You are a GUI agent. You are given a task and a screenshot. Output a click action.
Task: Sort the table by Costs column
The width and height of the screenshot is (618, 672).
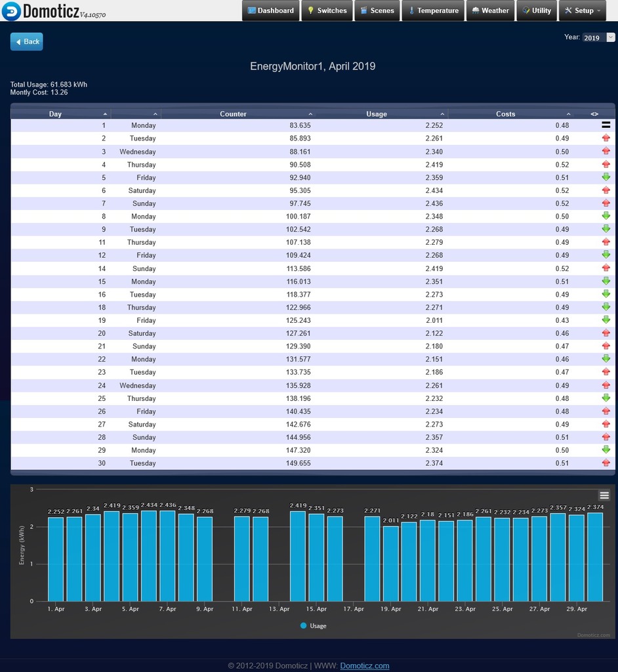(x=511, y=114)
